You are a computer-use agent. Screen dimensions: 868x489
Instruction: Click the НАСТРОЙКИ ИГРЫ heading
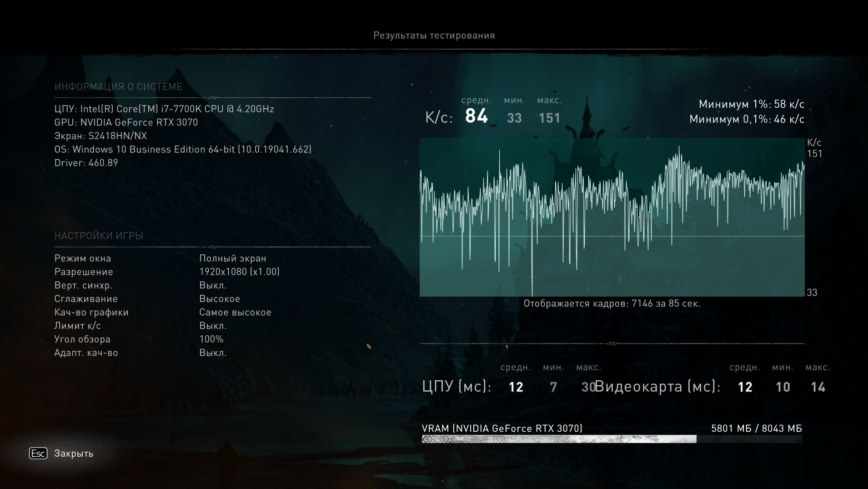click(99, 236)
